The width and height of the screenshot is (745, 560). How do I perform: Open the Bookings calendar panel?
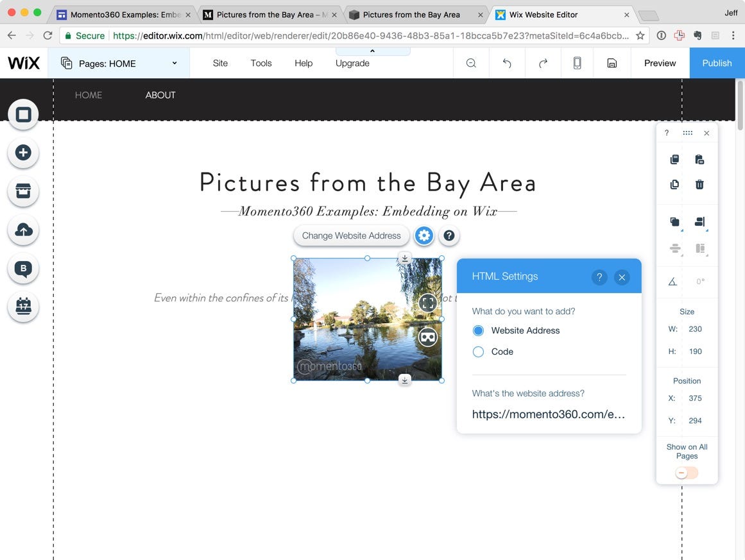23,307
